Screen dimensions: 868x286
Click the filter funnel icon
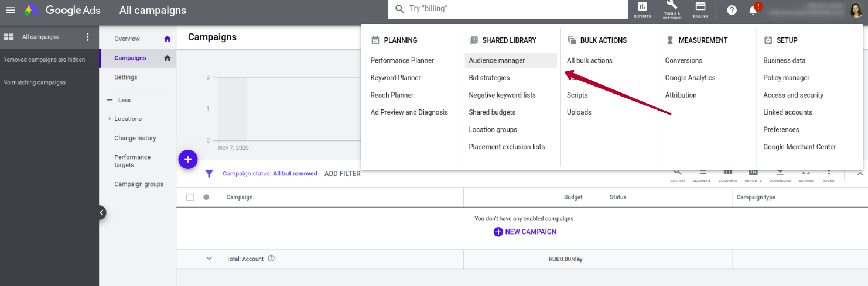(x=209, y=174)
